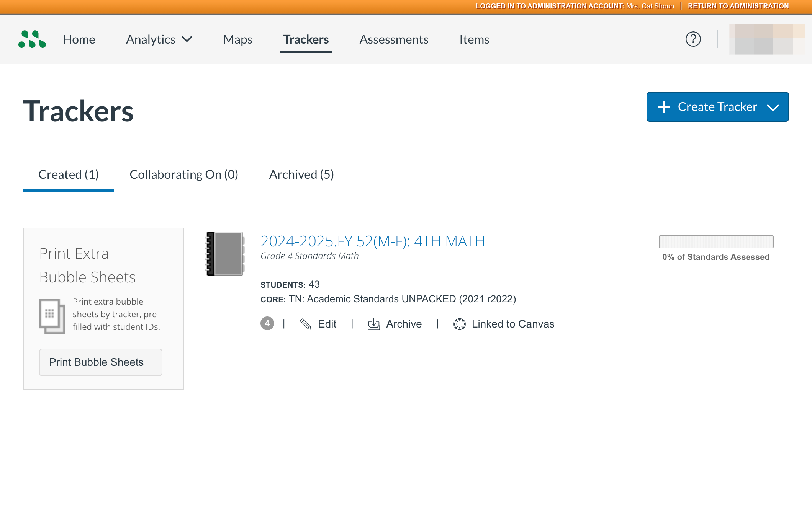The width and height of the screenshot is (812, 512).
Task: Click the Canvas logo icon
Action: click(x=459, y=324)
